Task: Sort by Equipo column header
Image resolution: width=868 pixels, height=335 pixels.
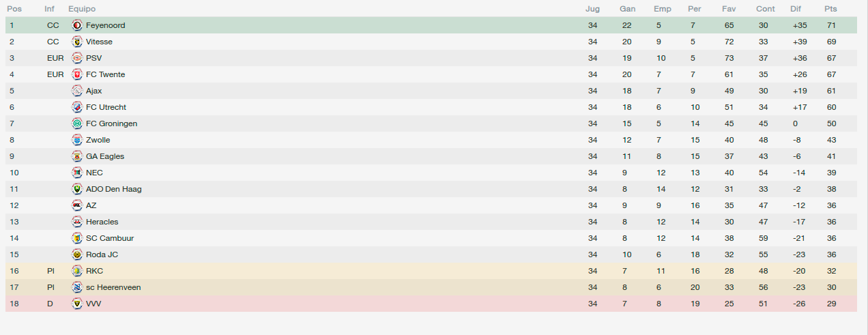Action: [x=82, y=9]
